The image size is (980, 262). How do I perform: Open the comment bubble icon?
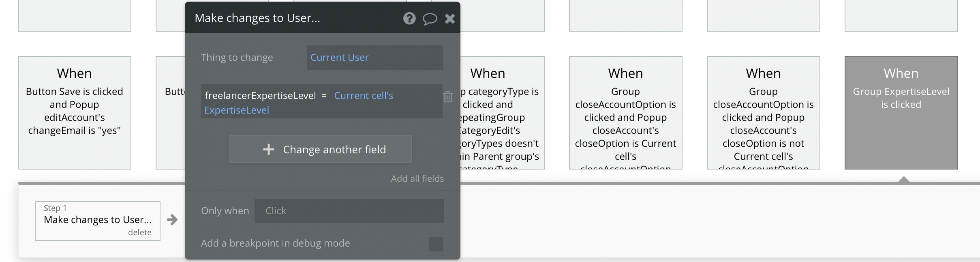tap(430, 19)
